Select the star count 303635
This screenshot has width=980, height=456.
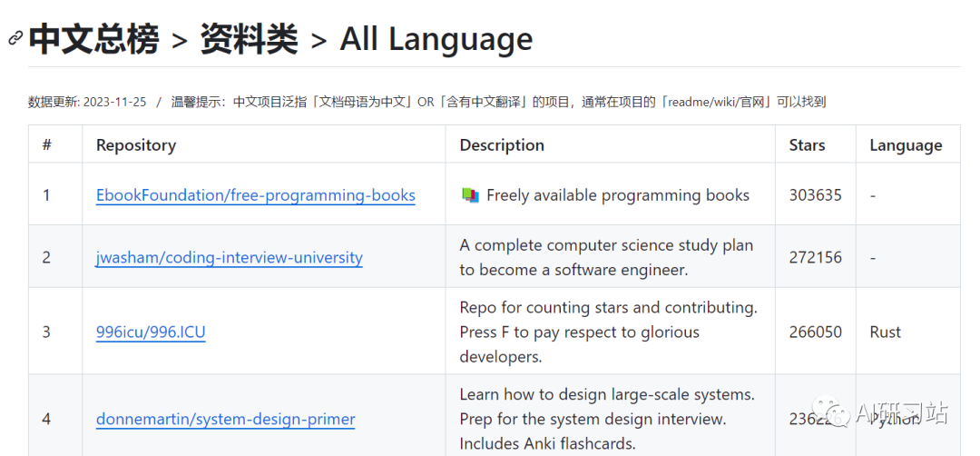tap(815, 195)
